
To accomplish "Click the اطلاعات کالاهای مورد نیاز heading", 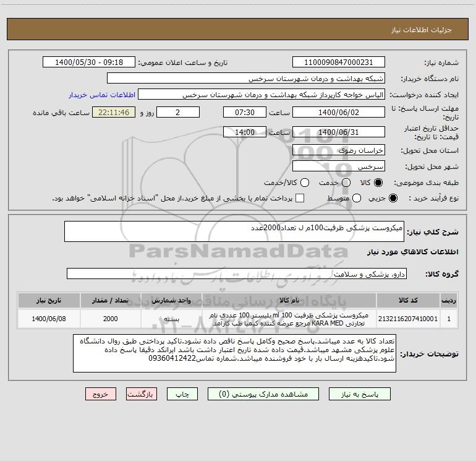I will pos(412,252).
